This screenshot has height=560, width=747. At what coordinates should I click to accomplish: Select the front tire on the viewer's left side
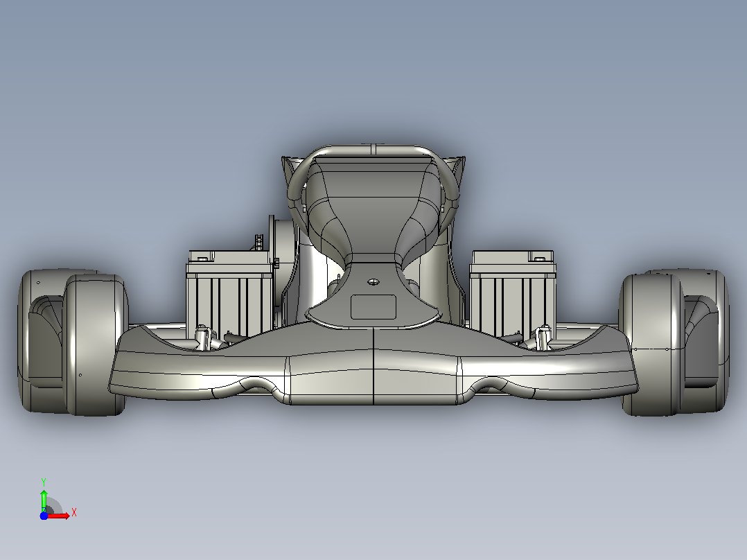(94, 345)
